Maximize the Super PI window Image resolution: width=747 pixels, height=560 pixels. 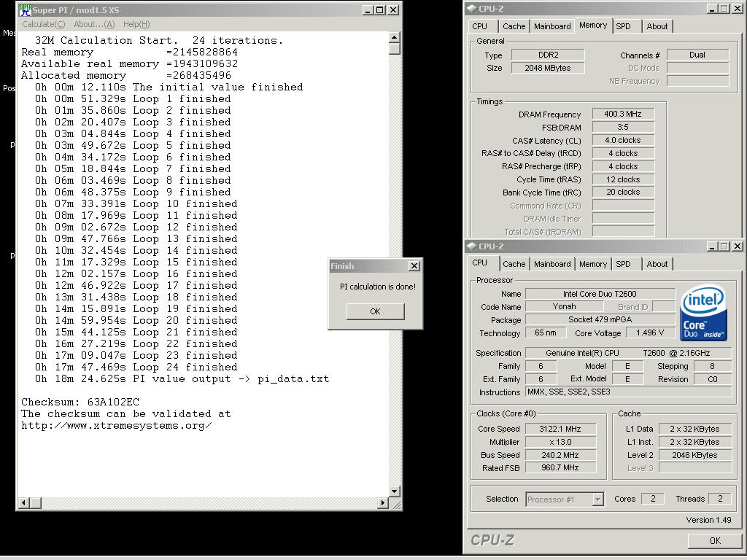[x=379, y=10]
